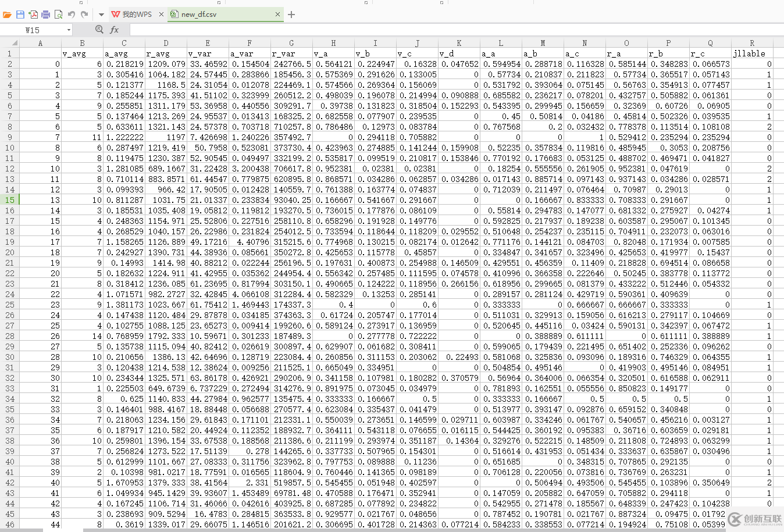Click cell containing 1209.079

click(166, 64)
